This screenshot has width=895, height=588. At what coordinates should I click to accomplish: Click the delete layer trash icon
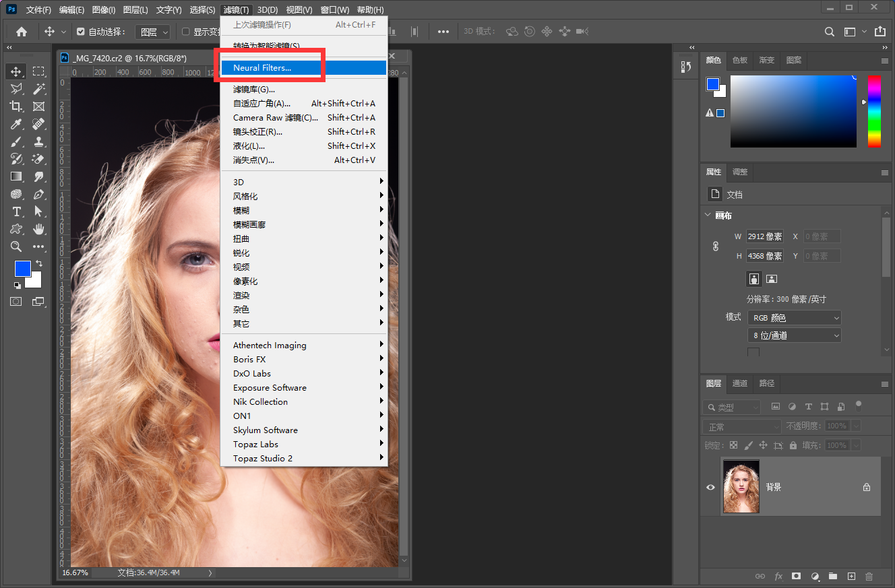(869, 577)
